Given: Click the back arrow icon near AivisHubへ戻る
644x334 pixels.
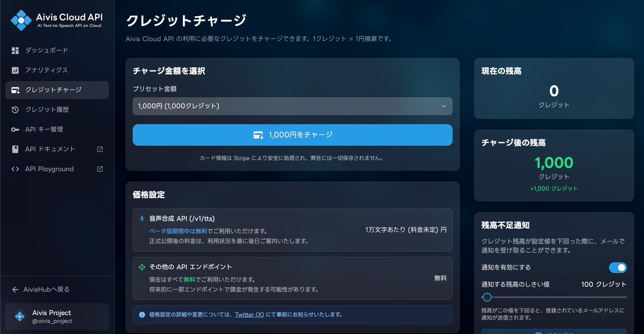Looking at the screenshot, I should pos(15,289).
